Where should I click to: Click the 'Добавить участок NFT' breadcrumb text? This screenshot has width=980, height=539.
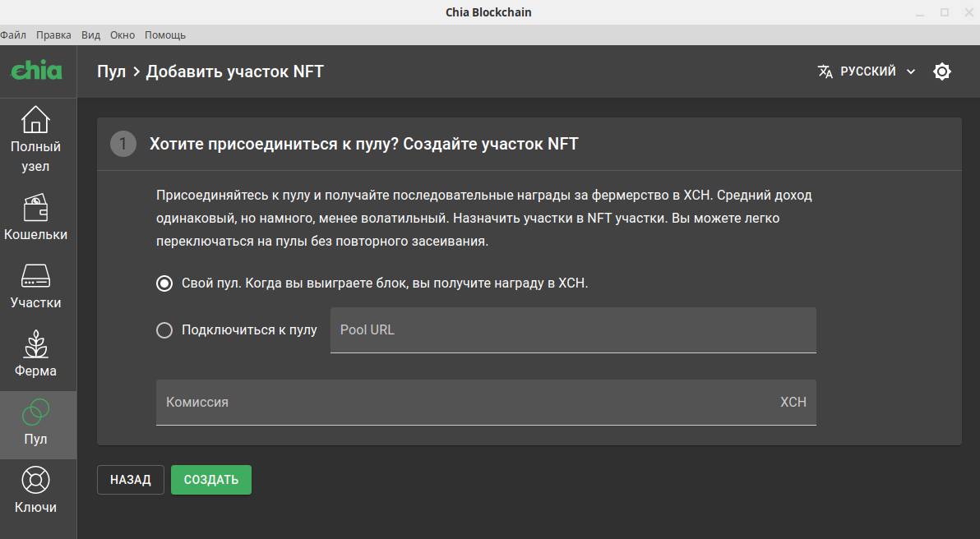(234, 71)
